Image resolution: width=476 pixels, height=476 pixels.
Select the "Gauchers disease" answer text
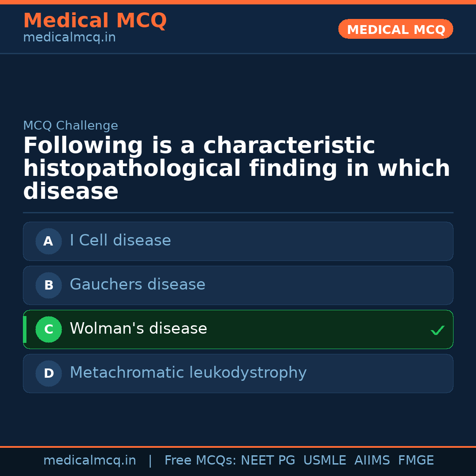pyautogui.click(x=138, y=285)
